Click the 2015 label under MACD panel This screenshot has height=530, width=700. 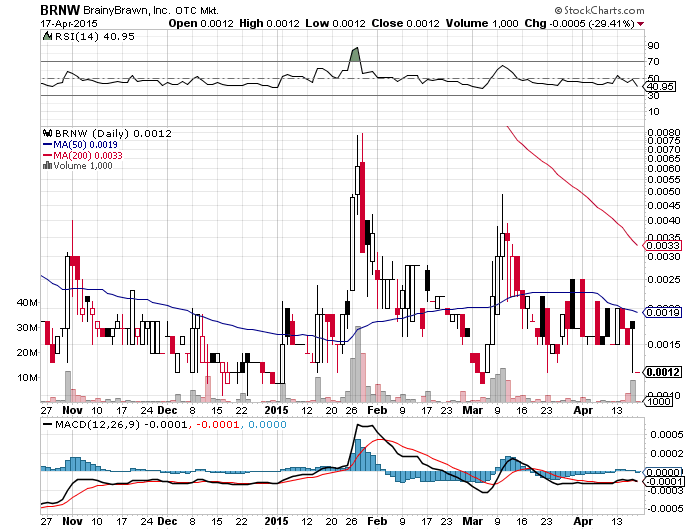[x=277, y=521]
